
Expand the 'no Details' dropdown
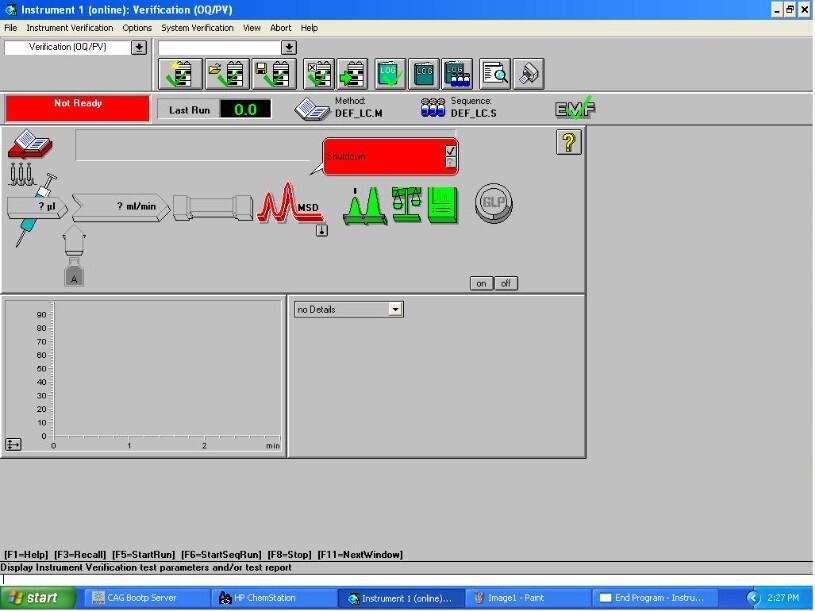(395, 310)
